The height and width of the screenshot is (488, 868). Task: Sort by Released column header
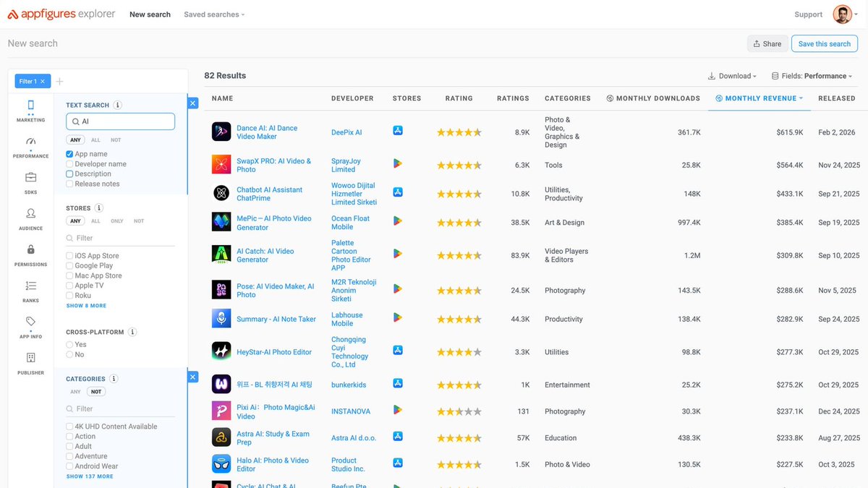pos(837,98)
